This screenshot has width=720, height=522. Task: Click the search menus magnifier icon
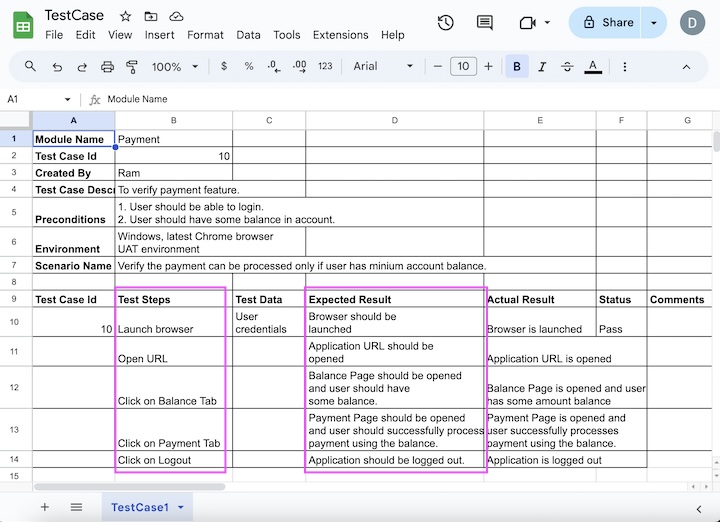[30, 67]
